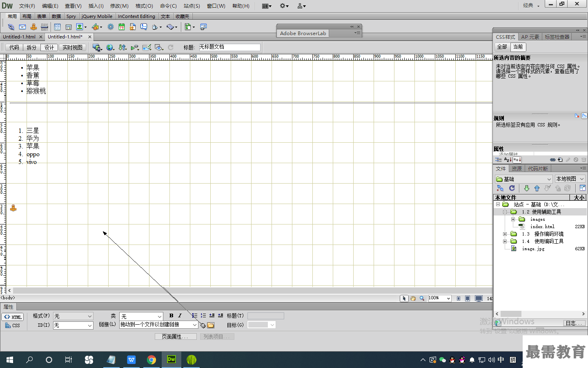This screenshot has width=588, height=368.
Task: Open the 链接 link dropdown arrow
Action: click(x=195, y=325)
